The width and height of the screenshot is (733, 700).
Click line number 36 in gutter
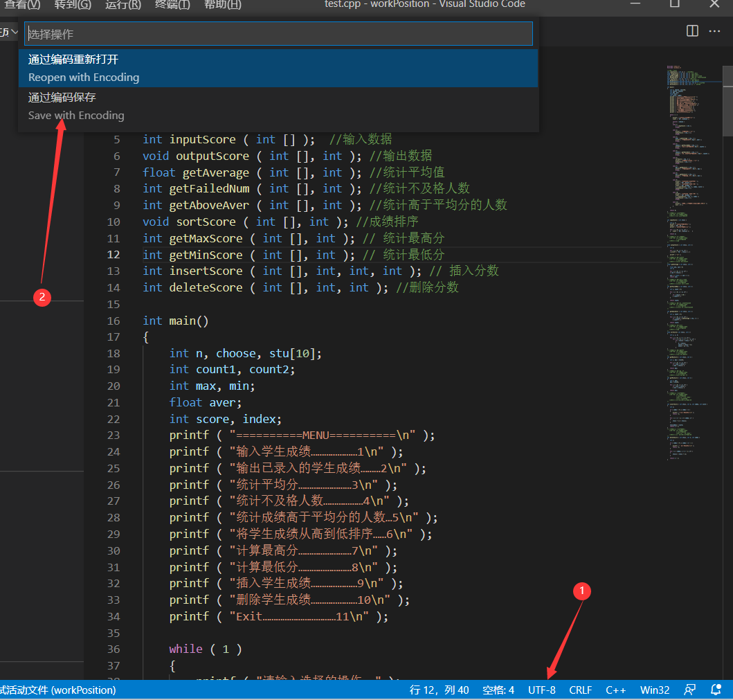(114, 649)
